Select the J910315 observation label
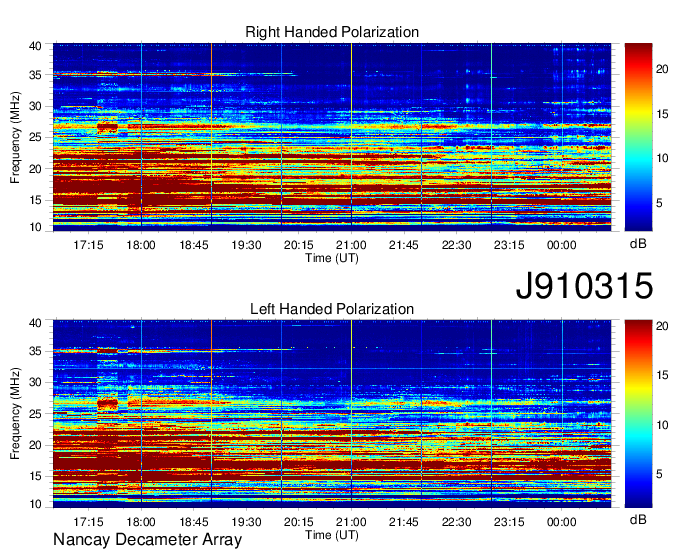The height and width of the screenshot is (552, 680). [584, 286]
